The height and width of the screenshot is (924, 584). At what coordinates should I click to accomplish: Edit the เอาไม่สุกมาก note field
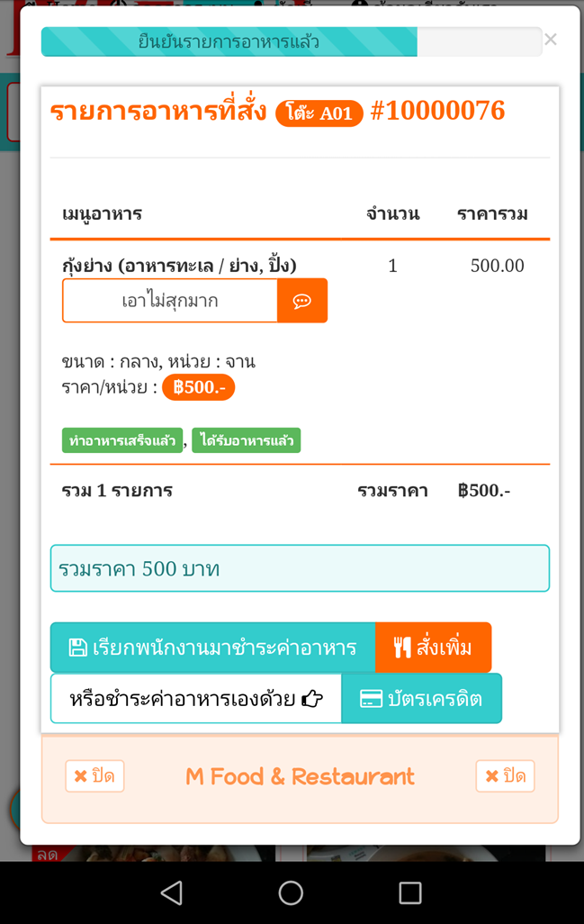click(170, 301)
